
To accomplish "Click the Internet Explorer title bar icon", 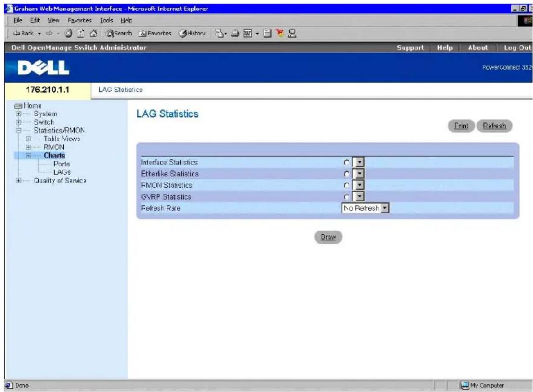I will click(x=9, y=8).
